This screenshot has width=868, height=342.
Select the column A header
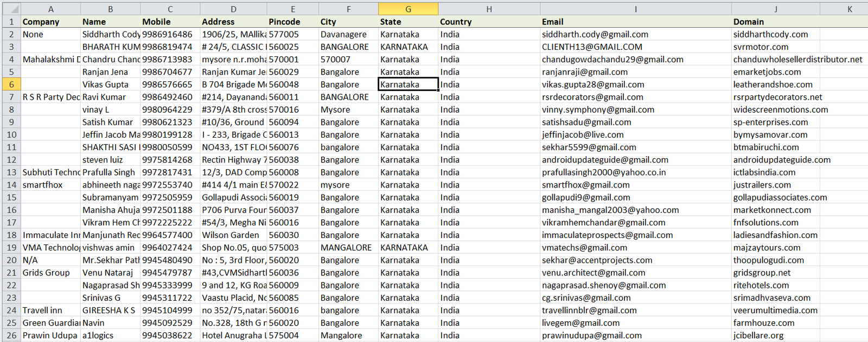(50, 9)
